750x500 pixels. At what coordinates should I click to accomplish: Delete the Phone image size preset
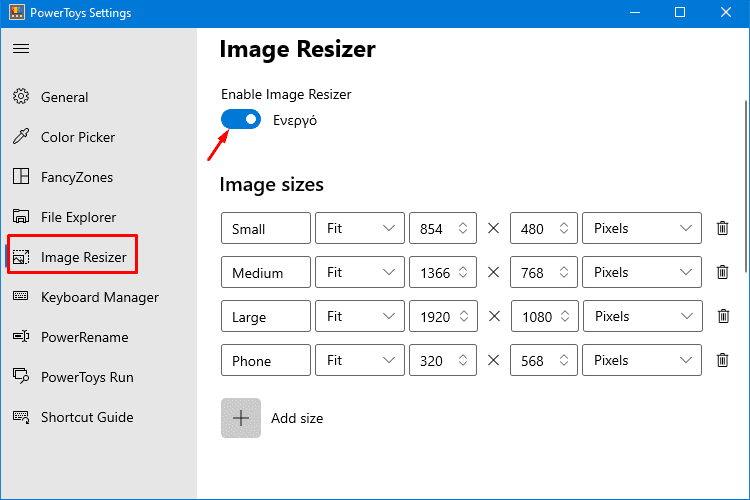coord(722,360)
